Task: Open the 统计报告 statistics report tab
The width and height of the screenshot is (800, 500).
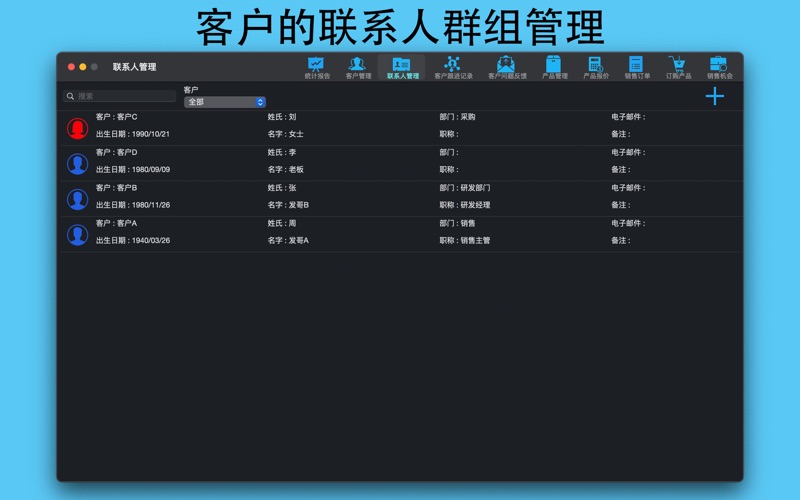Action: pyautogui.click(x=317, y=67)
